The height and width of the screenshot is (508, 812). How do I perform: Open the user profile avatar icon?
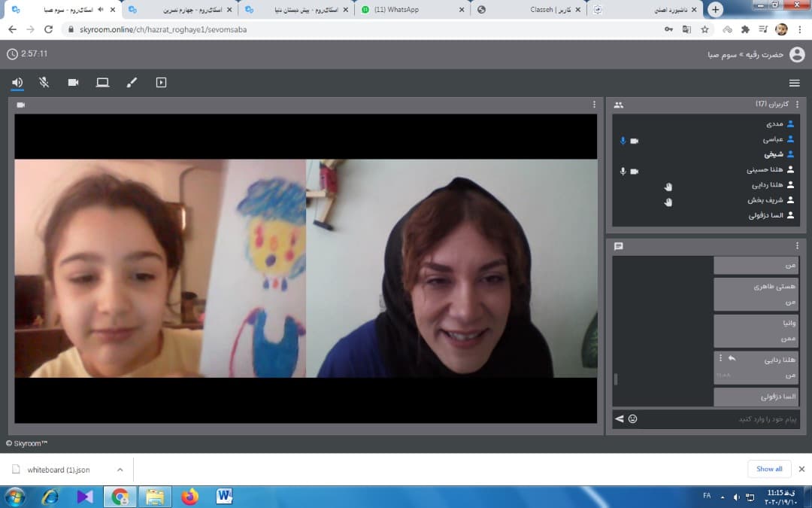797,54
